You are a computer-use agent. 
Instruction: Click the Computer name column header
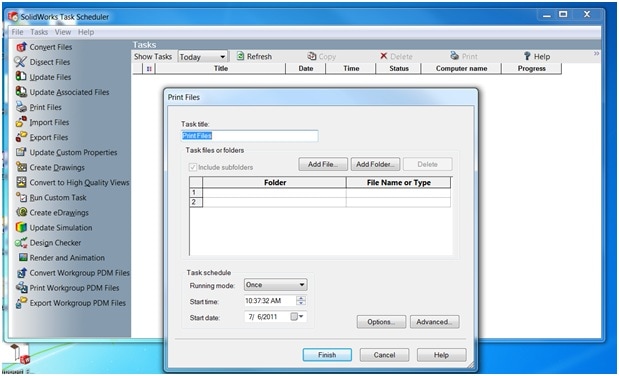461,68
